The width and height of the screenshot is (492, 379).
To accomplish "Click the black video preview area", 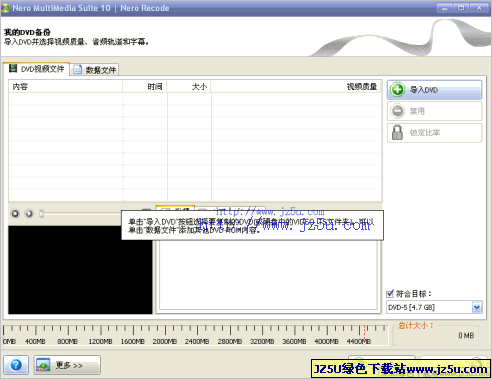I will pyautogui.click(x=80, y=270).
